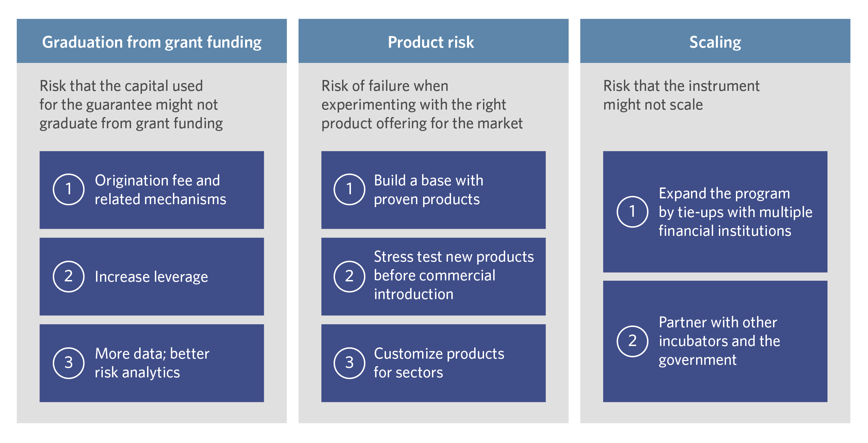Click Customize products for sectors text
This screenshot has width=868, height=443.
[439, 363]
